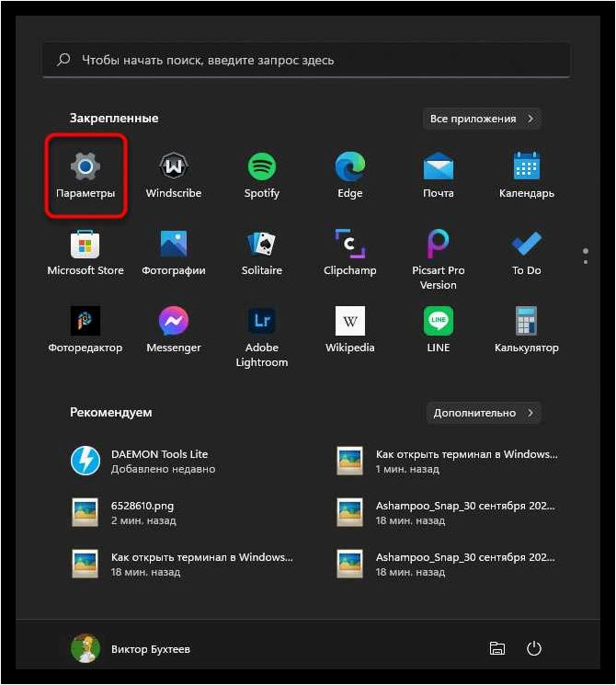This screenshot has height=685, width=616.
Task: Launch Microsoft Edge browser
Action: 350,176
